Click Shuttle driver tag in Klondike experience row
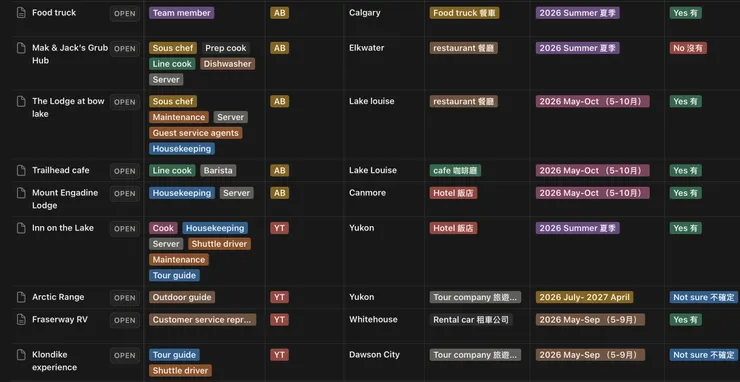This screenshot has height=382, width=740. [x=180, y=371]
